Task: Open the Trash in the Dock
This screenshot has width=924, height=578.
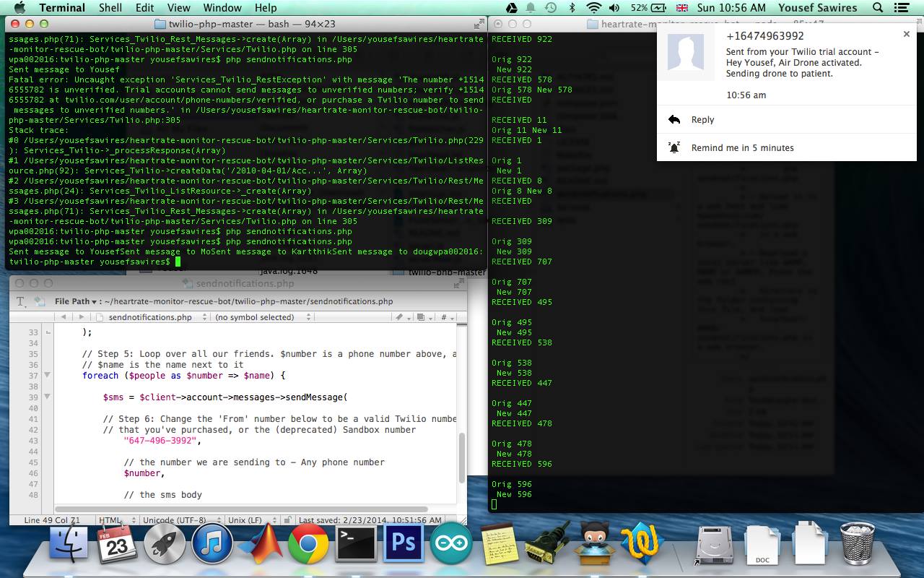Action: coord(858,543)
